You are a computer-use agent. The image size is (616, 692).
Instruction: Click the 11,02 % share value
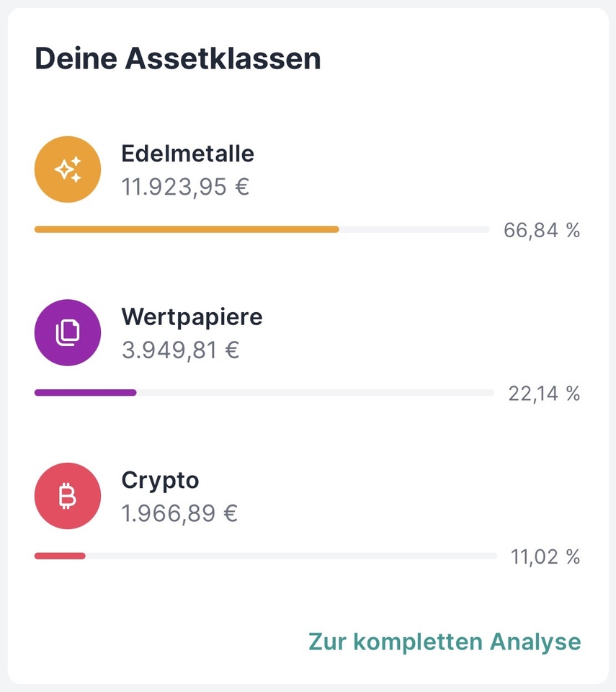click(545, 557)
